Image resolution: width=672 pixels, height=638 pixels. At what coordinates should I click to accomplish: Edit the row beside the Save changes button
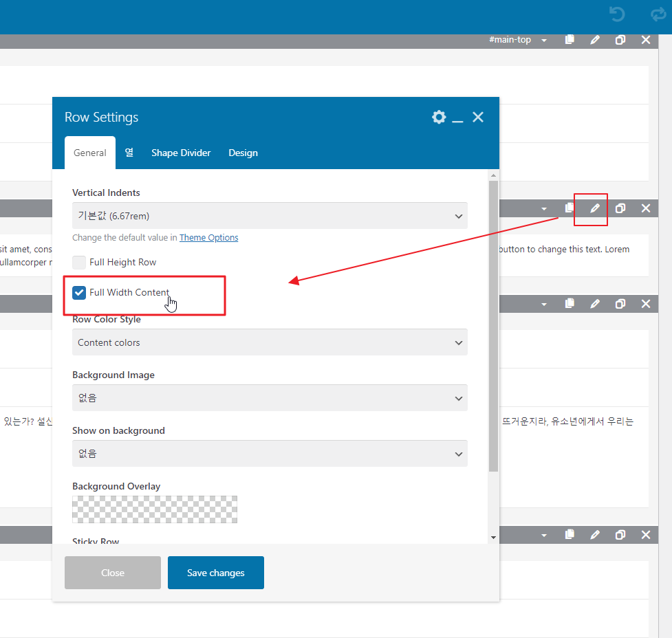point(595,535)
